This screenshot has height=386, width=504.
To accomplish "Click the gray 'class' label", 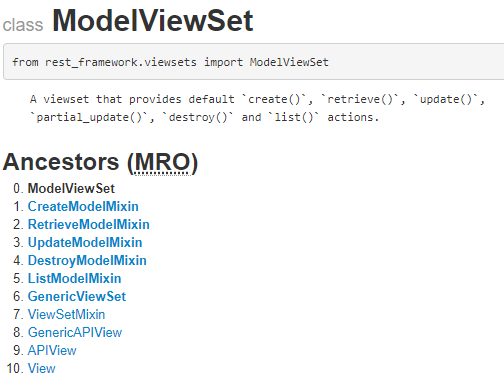I will [x=23, y=25].
